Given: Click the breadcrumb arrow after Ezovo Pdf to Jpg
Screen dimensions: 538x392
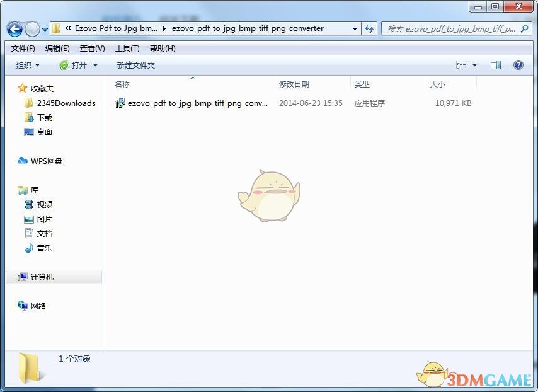Looking at the screenshot, I should 164,28.
